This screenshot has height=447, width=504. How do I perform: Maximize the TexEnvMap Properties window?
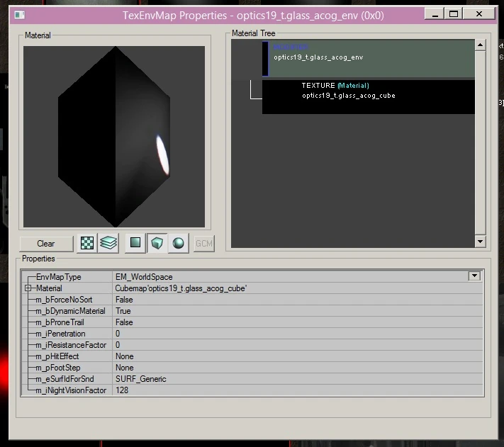pos(454,14)
